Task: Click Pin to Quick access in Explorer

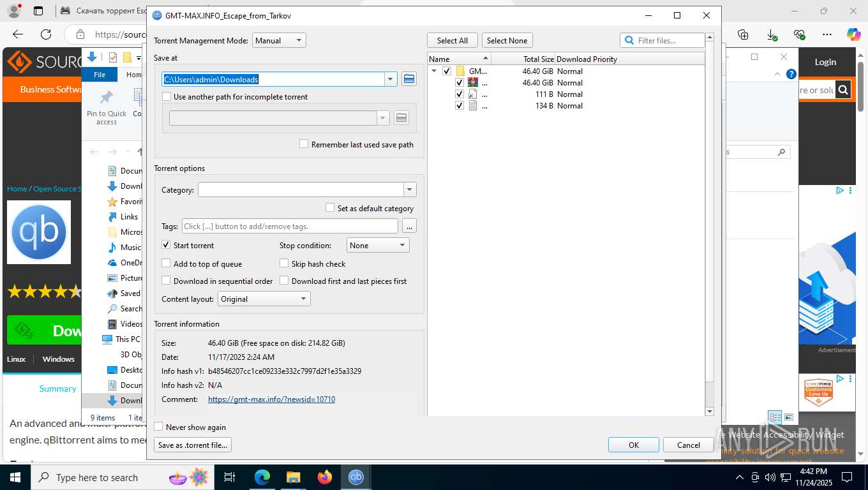Action: (107, 107)
